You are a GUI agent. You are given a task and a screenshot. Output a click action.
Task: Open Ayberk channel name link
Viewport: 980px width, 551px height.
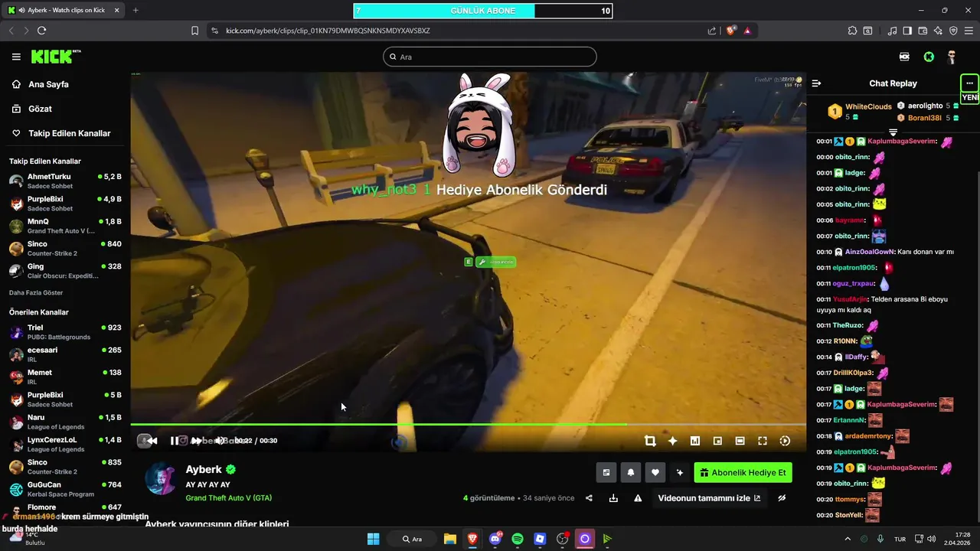[x=204, y=470]
